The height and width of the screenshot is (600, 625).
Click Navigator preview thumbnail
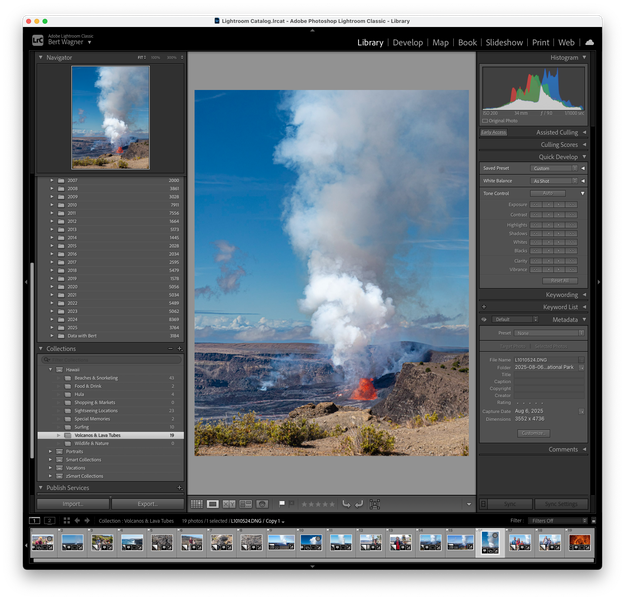(110, 118)
